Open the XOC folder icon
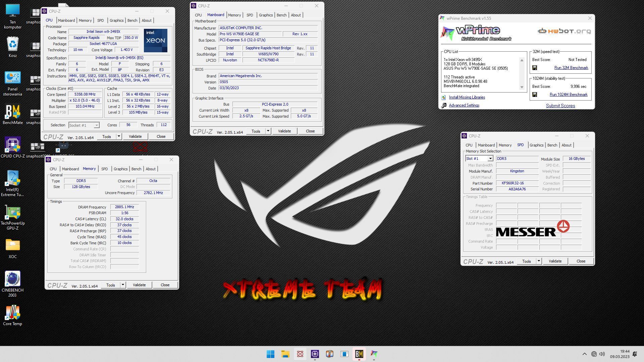Image resolution: width=644 pixels, height=362 pixels. coord(13,249)
